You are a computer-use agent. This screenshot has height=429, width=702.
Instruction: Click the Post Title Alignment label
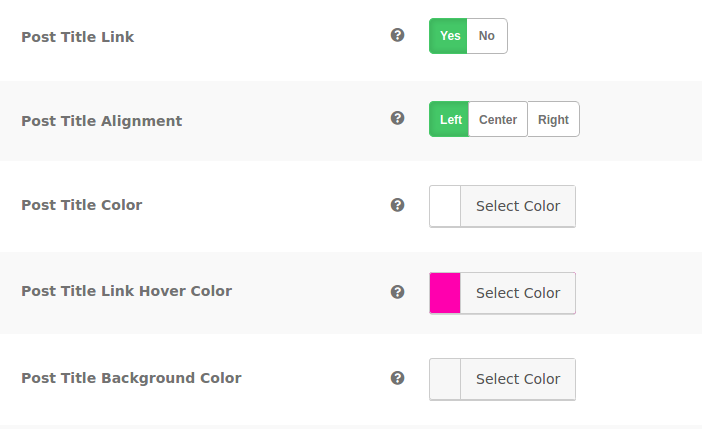point(101,121)
